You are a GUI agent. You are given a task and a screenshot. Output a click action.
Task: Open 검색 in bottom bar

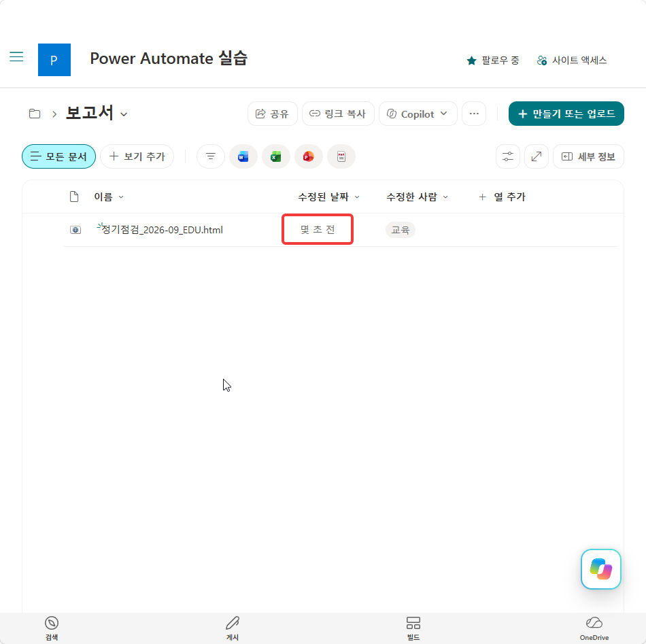(52, 628)
